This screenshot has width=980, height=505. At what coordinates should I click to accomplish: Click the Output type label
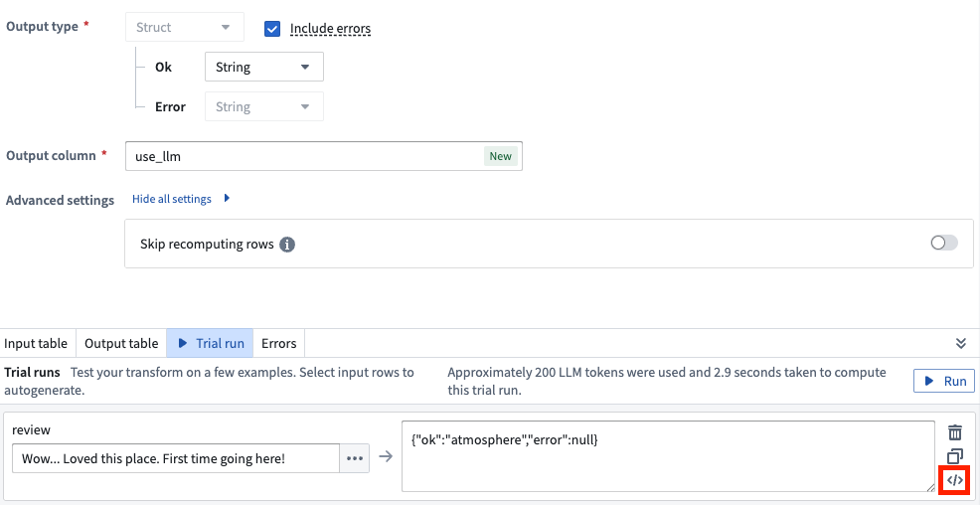click(43, 27)
